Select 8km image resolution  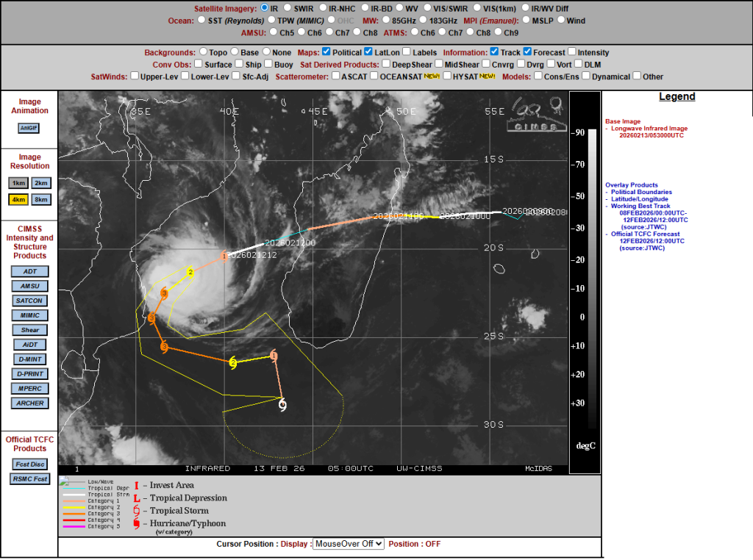(41, 199)
